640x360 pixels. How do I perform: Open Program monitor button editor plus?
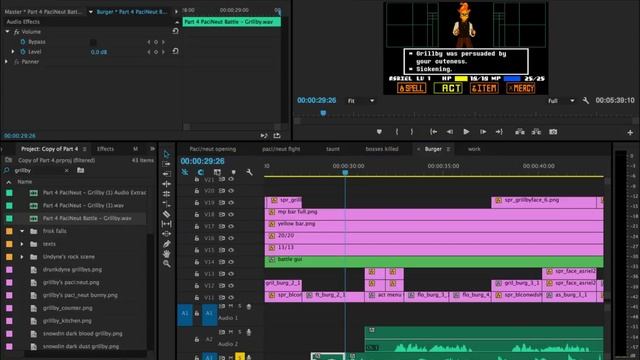(x=630, y=132)
